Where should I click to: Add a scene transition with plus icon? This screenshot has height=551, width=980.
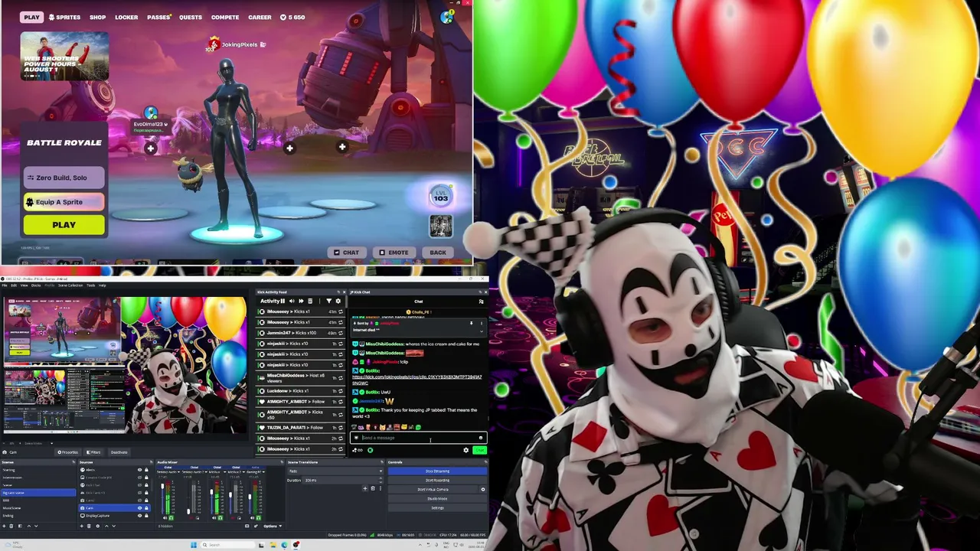364,488
